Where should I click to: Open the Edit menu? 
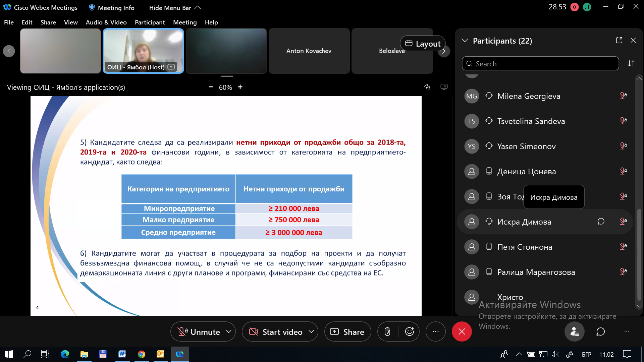[x=27, y=22]
